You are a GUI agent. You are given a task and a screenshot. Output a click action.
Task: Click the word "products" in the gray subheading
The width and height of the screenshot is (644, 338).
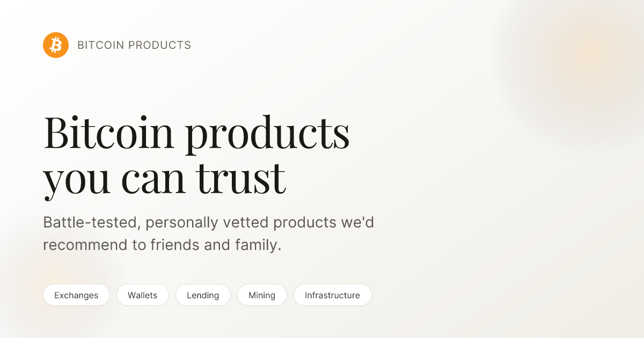[305, 223]
